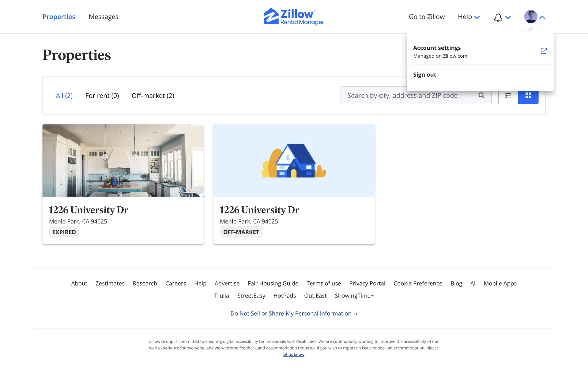Open the notifications bell icon
The height and width of the screenshot is (368, 588).
[498, 17]
